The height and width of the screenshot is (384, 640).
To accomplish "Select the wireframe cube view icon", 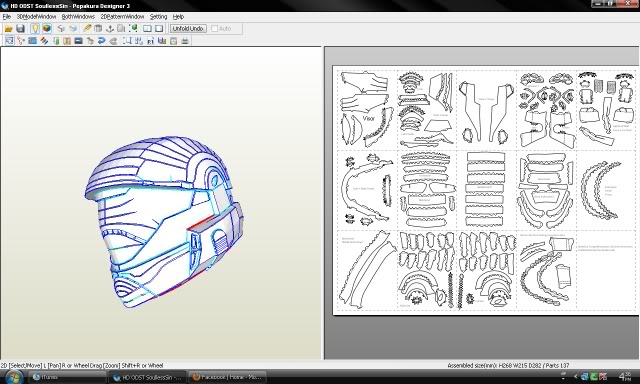I will pos(61,29).
